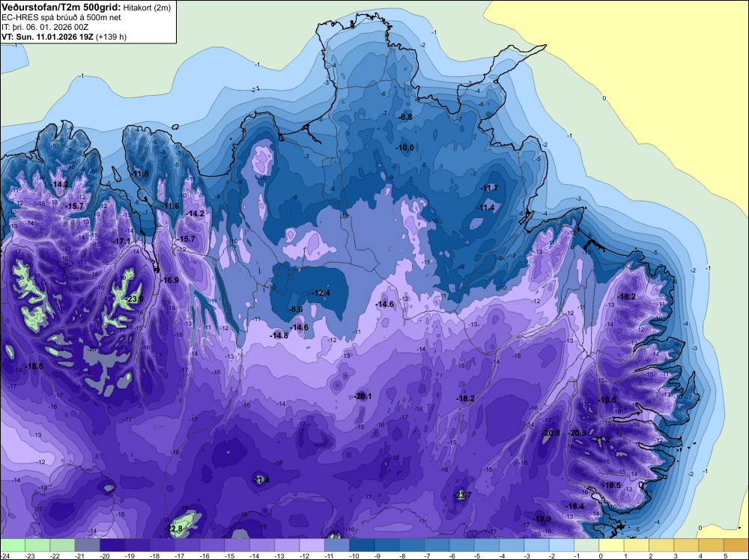Select the -11.8 temperature reading
749x560 pixels.
[139, 174]
